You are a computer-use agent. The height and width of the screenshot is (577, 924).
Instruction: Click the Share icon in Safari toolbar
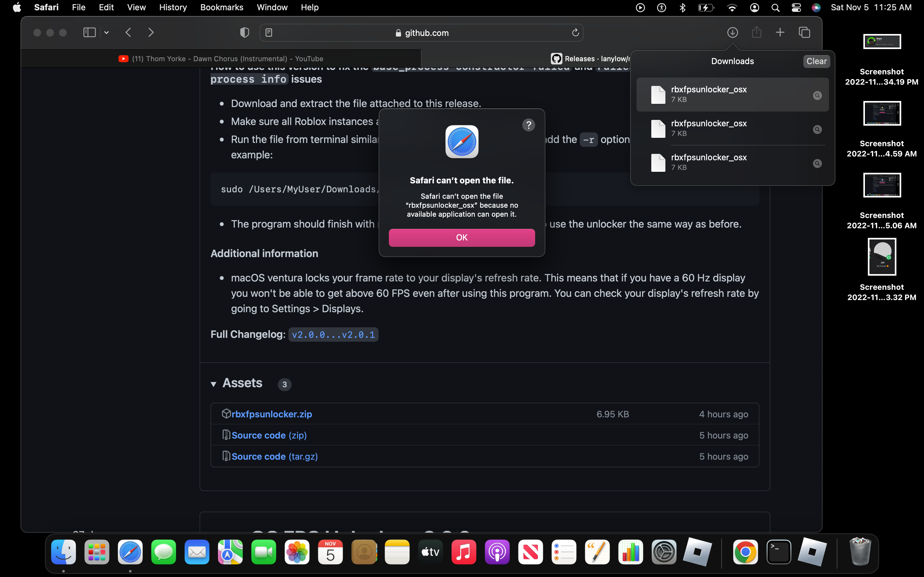(757, 32)
